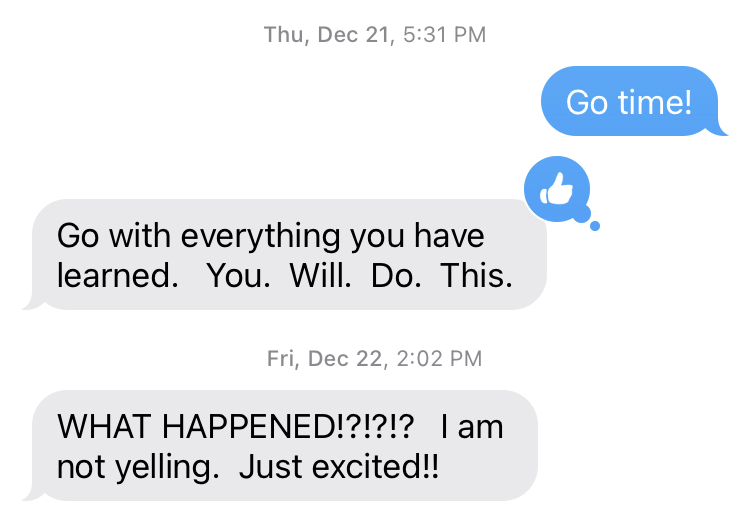The width and height of the screenshot is (750, 520).
Task: Tap the tail of the "Go time!" bubble
Action: tap(717, 128)
